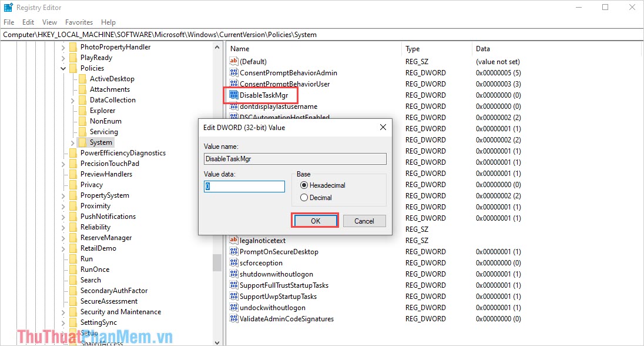The height and width of the screenshot is (346, 644).
Task: Click the REG_SZ icon next to (Default)
Action: [x=233, y=61]
